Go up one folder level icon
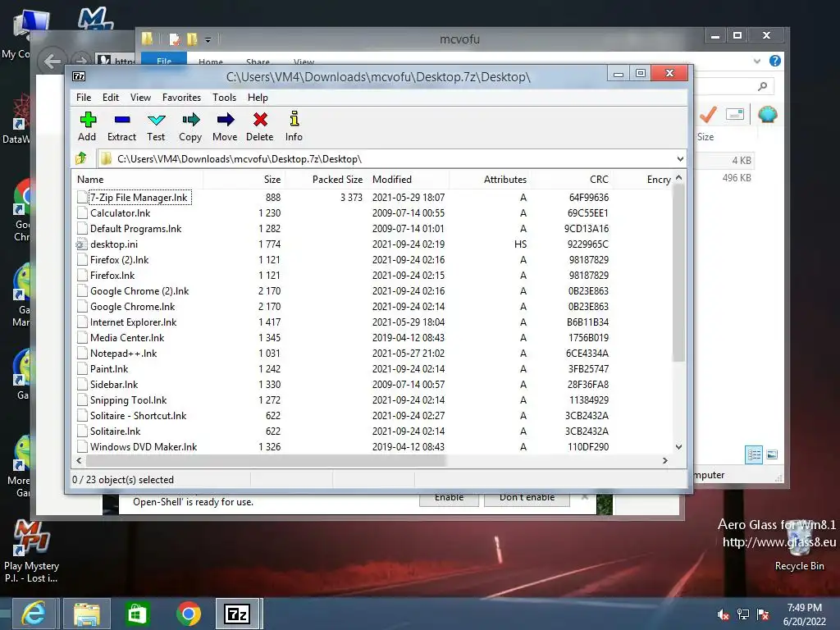This screenshot has height=630, width=840. pyautogui.click(x=81, y=158)
